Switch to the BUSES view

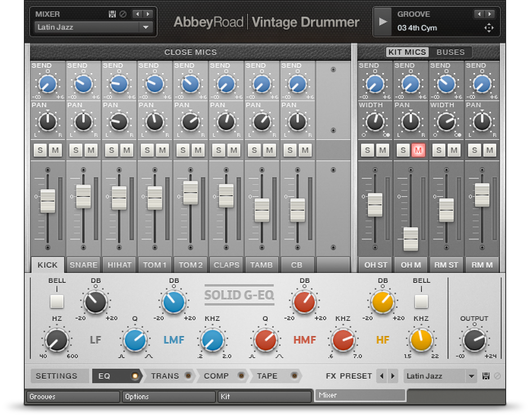coord(450,52)
